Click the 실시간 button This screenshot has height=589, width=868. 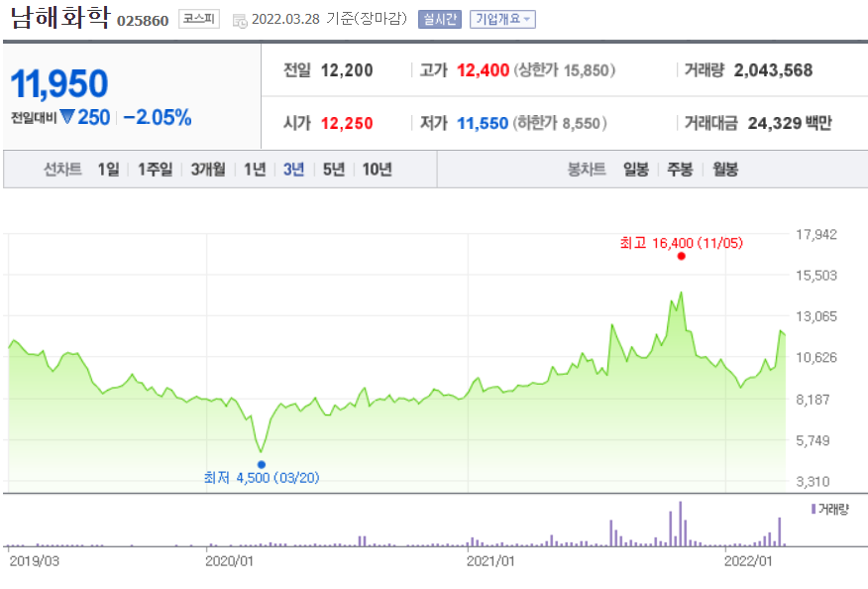click(440, 20)
